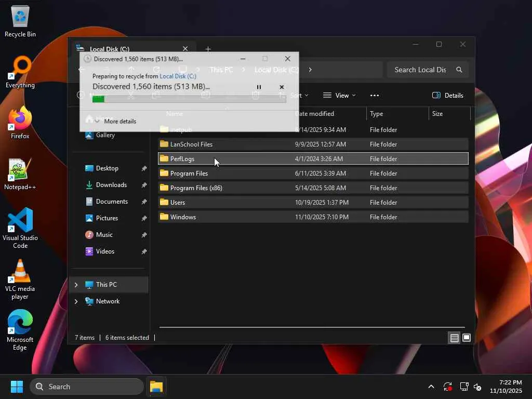Cancel the recycle operation with X

tap(282, 87)
